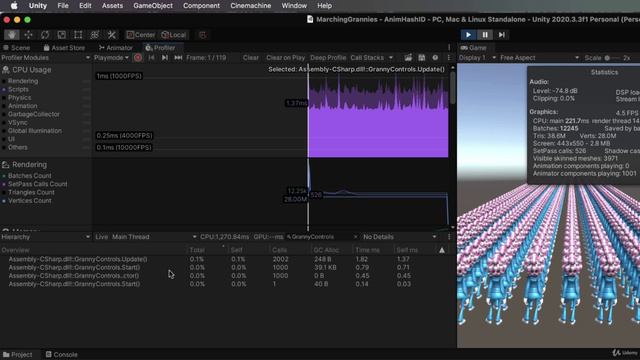Open the custom editor tools
Screen dimensions: 640x360
click(111, 35)
